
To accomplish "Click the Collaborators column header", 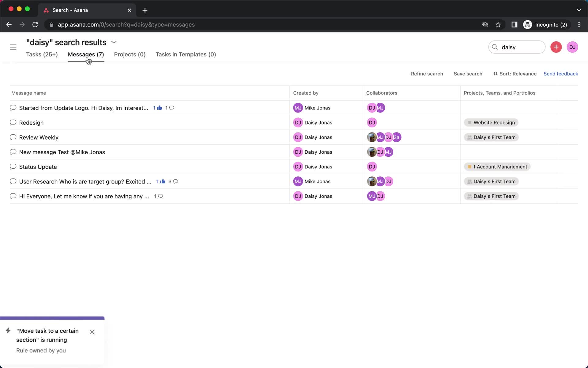I will pos(382,93).
